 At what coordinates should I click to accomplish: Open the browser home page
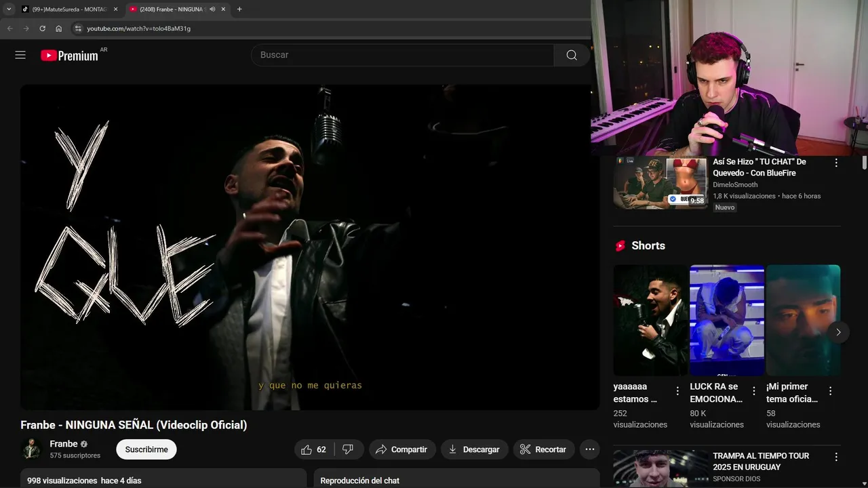pos(58,28)
